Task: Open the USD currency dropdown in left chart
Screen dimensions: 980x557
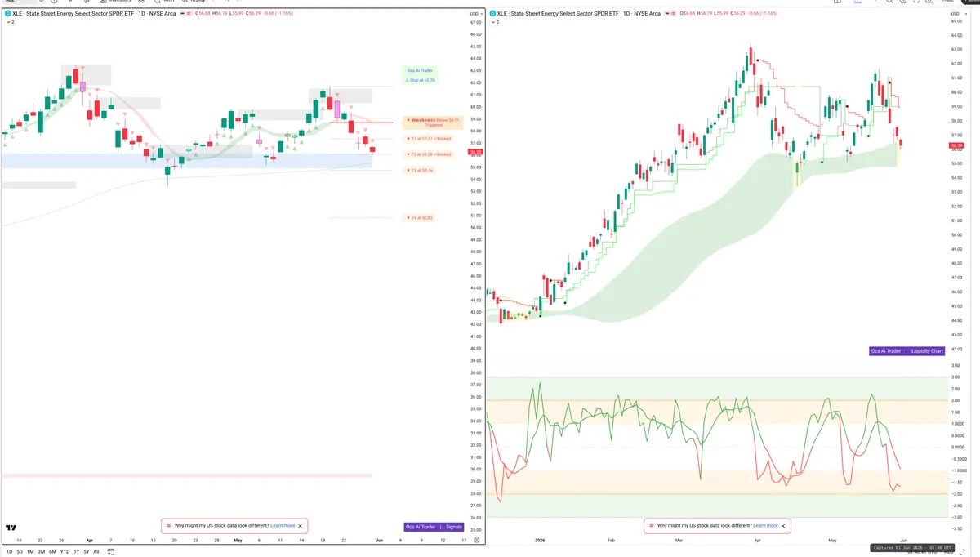Action: (x=474, y=14)
